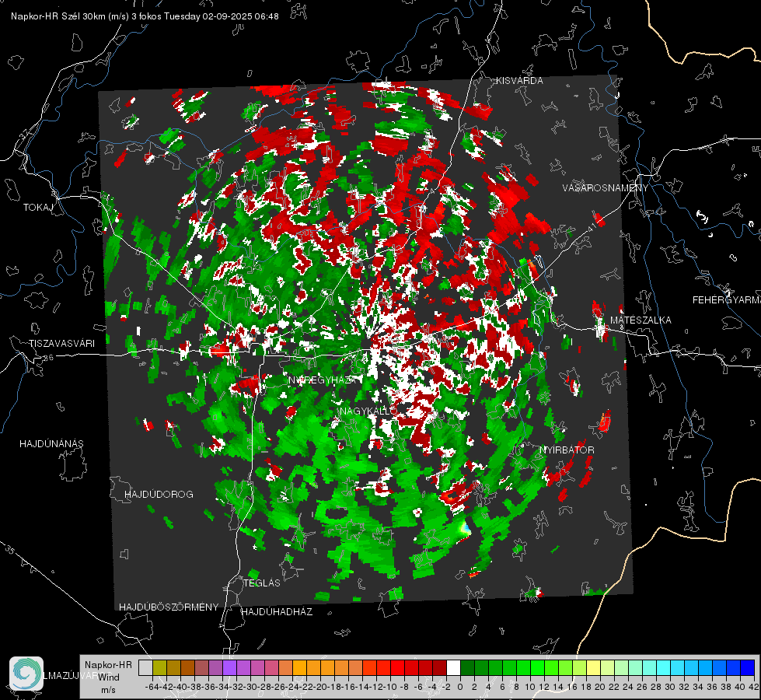Click the -64 legend scale value
This screenshot has width=761, height=700.
(152, 687)
